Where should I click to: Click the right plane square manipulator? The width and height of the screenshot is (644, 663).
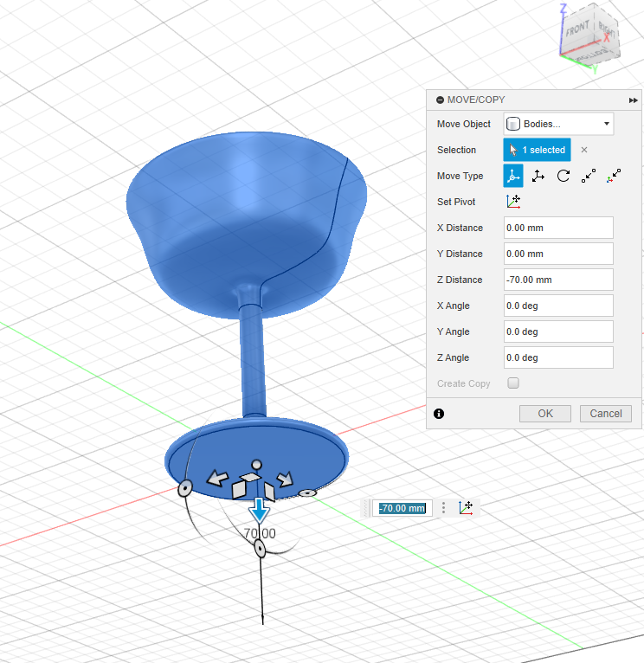[x=269, y=492]
